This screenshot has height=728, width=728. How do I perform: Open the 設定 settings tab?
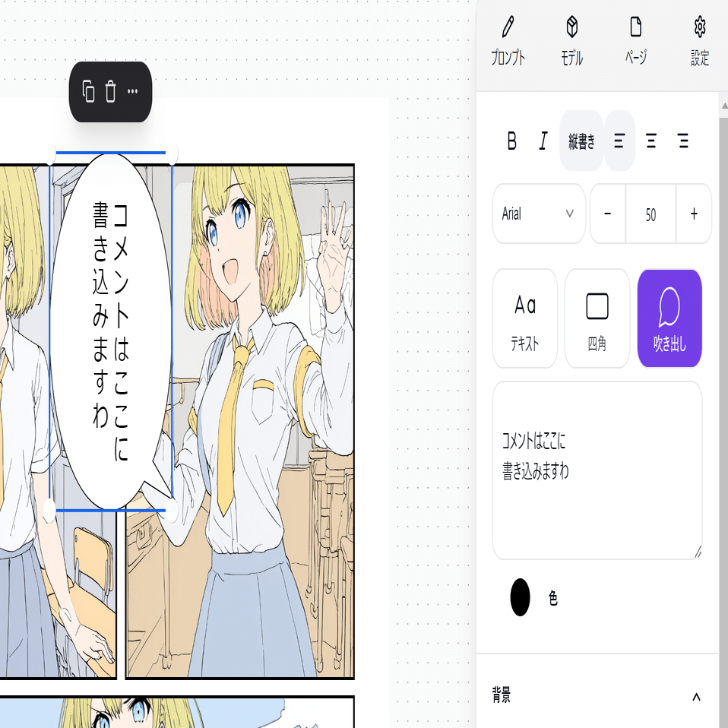(700, 40)
